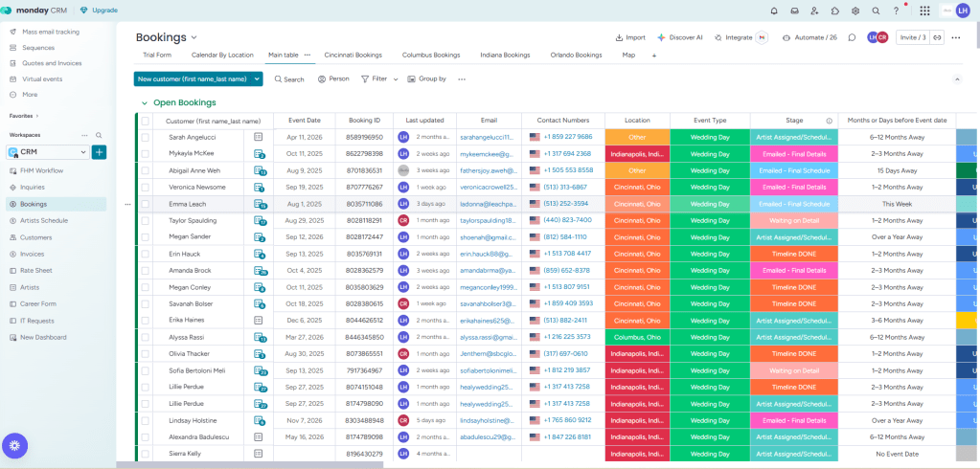Open the help question mark icon
This screenshot has width=980, height=469.
[x=896, y=11]
